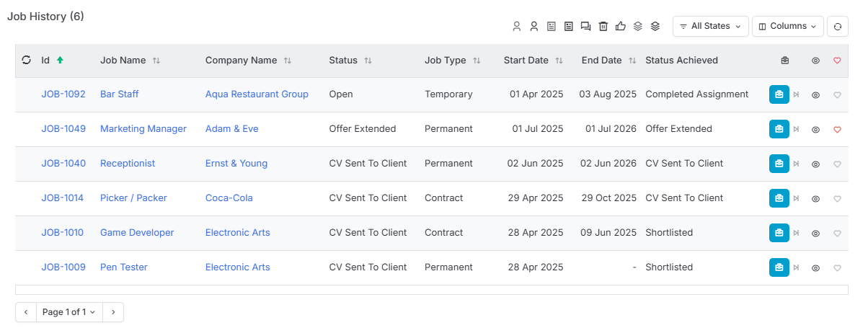
Task: Go to the next page with the right arrow
Action: [113, 312]
